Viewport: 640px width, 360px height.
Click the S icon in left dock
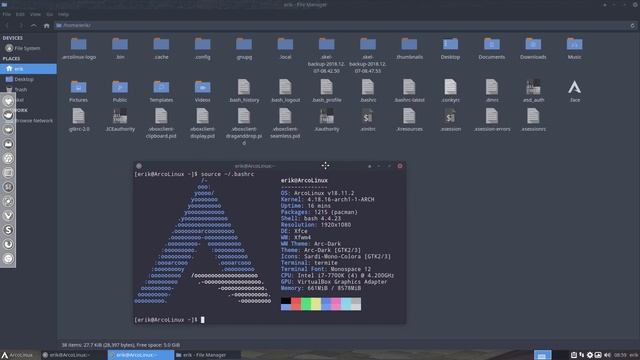(8, 230)
